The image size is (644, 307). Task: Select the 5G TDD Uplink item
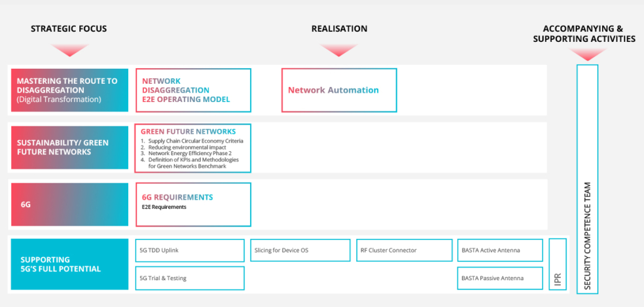click(x=189, y=250)
